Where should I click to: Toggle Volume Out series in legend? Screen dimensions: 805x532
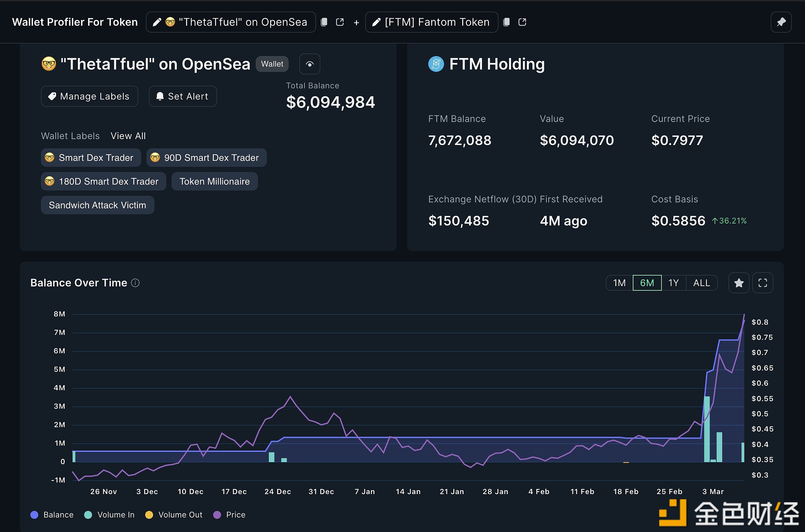[x=174, y=515]
